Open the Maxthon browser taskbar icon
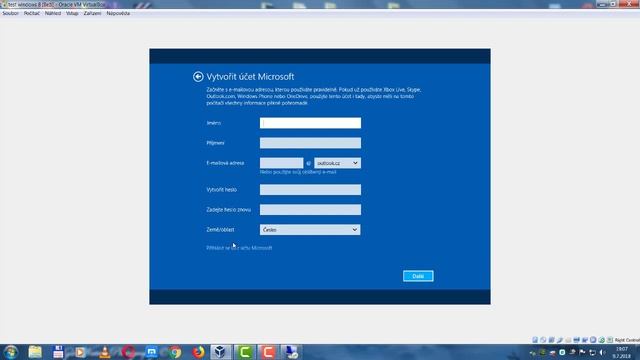This screenshot has height=360, width=640. (151, 352)
